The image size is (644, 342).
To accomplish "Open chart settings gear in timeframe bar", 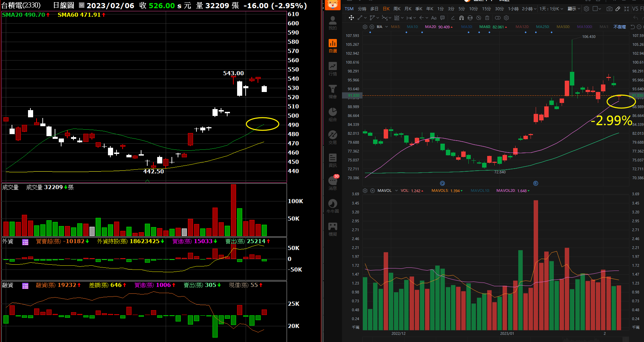I will pyautogui.click(x=586, y=9).
